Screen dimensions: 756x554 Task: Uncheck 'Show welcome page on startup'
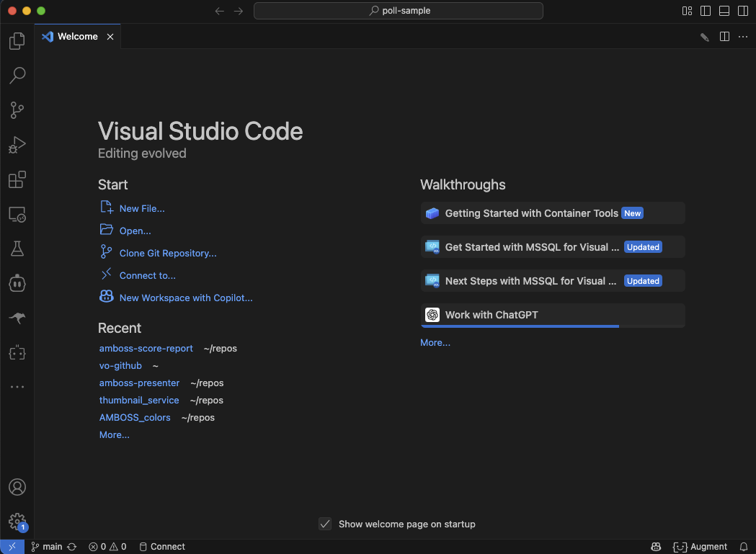tap(325, 524)
